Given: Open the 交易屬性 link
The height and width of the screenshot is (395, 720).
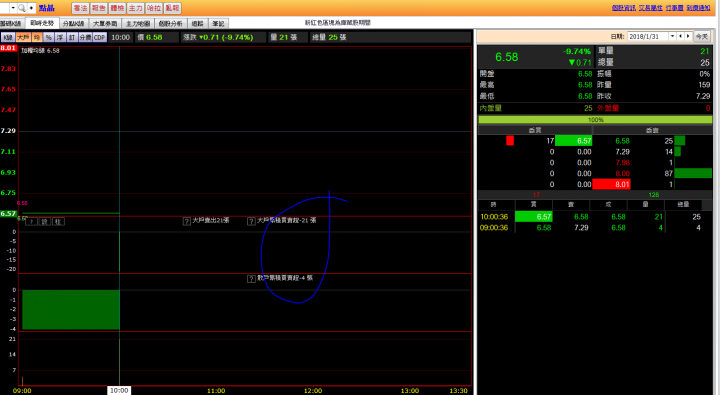Looking at the screenshot, I should pos(650,8).
